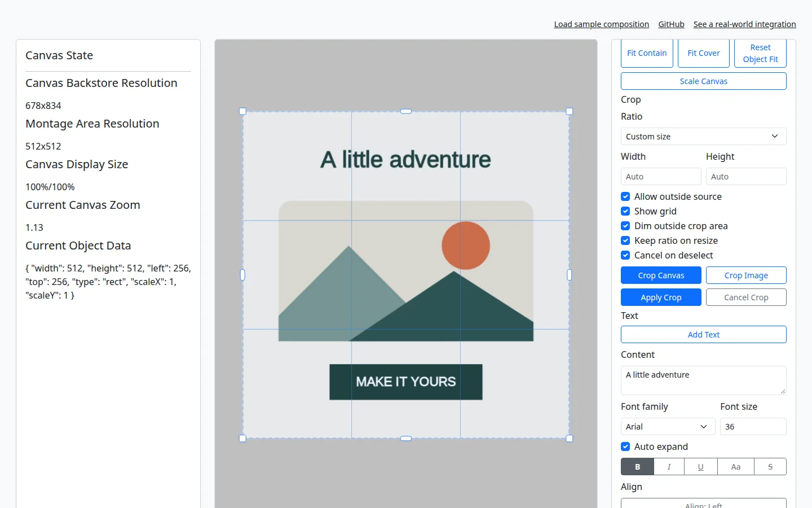812x508 pixels.
Task: Click the bottom-right crop handle
Action: pos(569,438)
